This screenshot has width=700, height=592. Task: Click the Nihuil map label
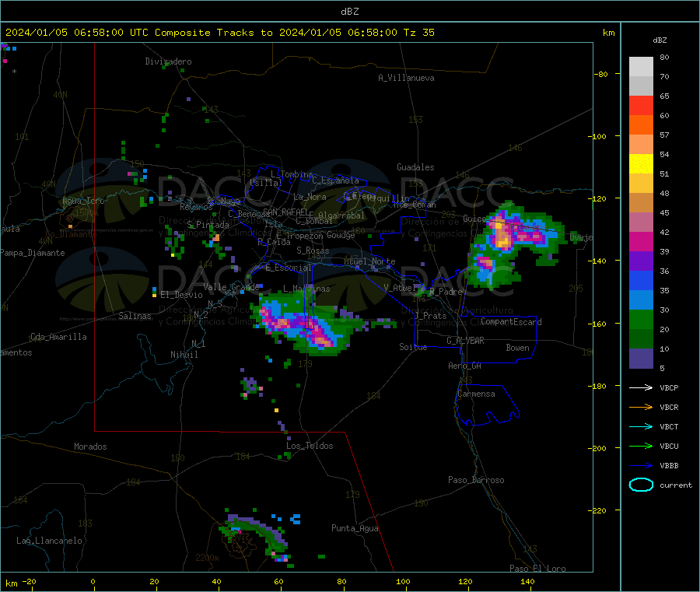[184, 355]
